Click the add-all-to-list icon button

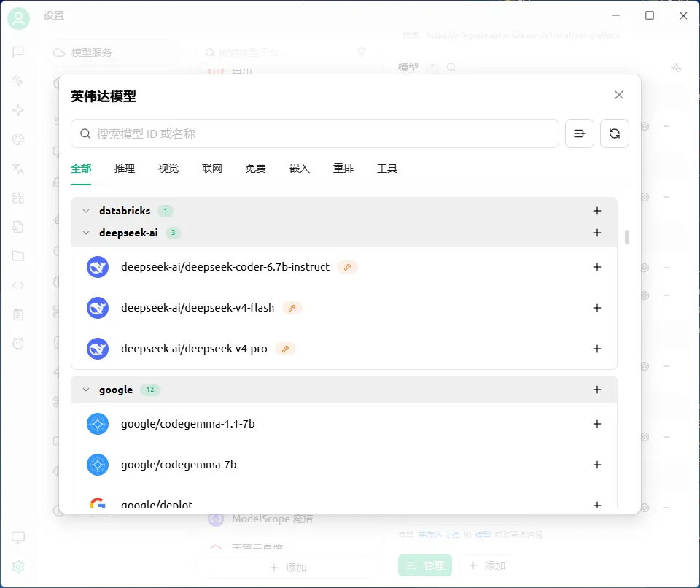tap(580, 134)
